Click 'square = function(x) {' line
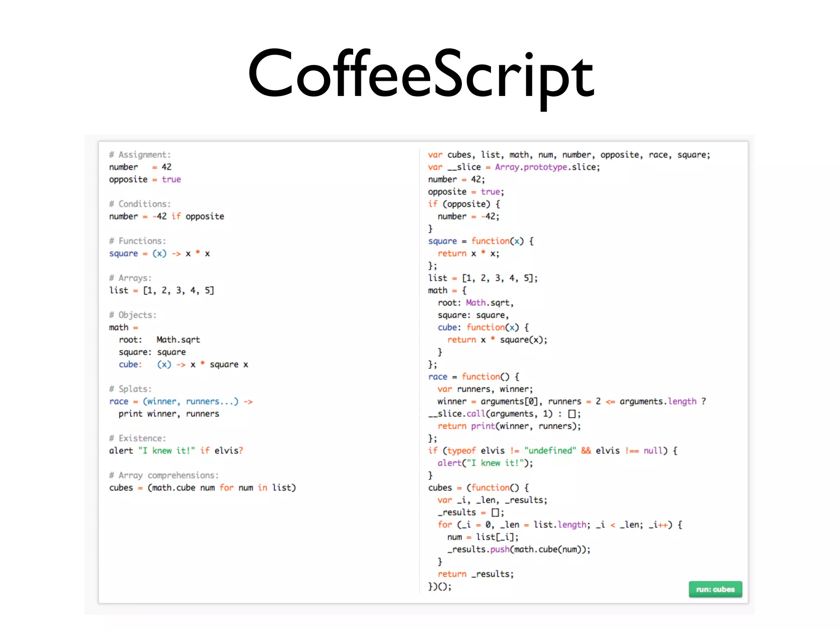This screenshot has width=840, height=630. pos(481,241)
